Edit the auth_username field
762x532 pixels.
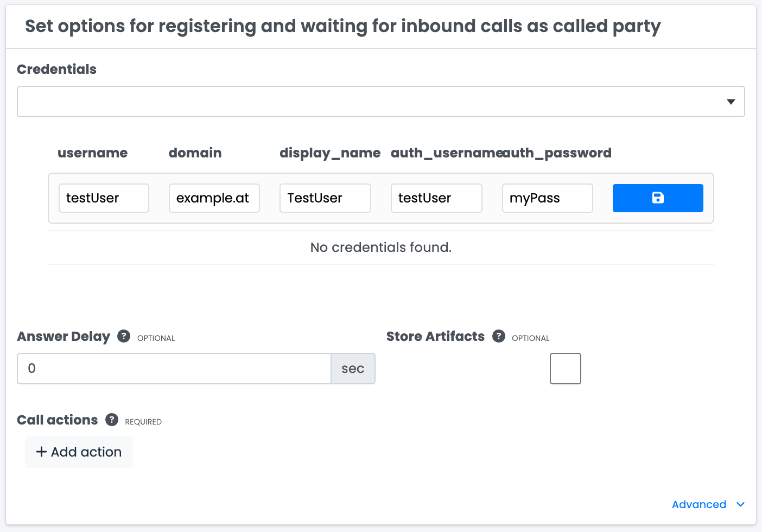tap(436, 198)
